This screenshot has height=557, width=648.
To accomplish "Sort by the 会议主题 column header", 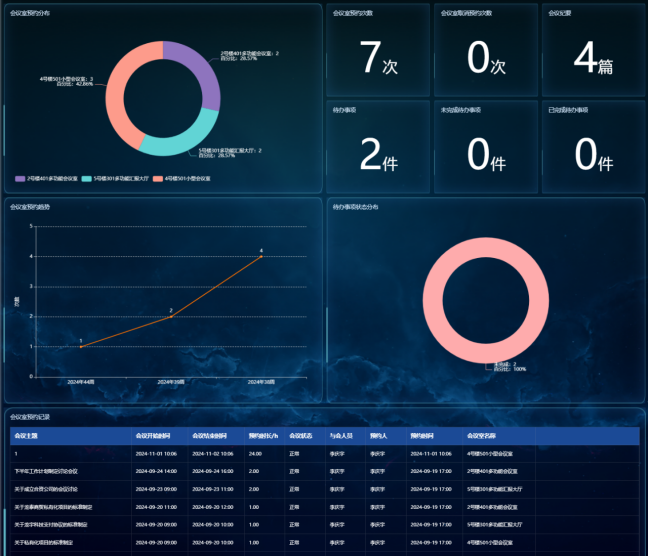I will [27, 436].
